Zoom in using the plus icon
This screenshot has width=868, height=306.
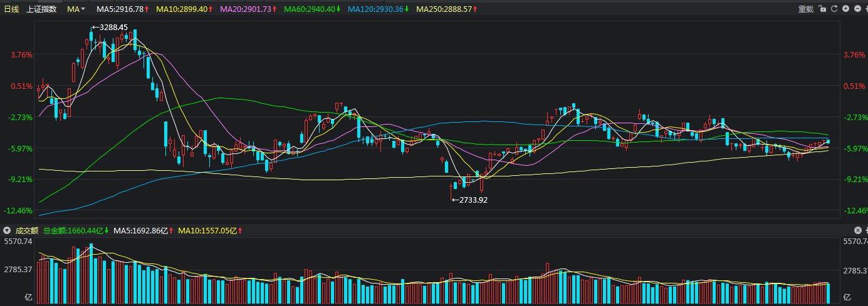point(846,9)
